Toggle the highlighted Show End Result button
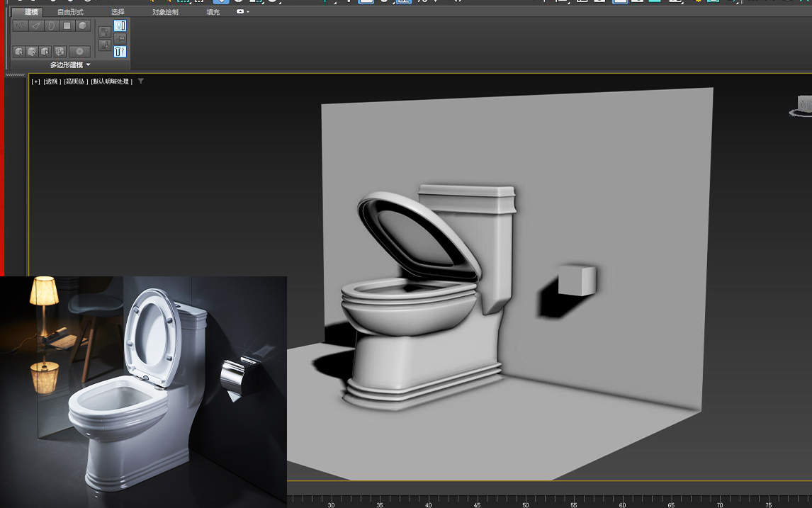 119,24
